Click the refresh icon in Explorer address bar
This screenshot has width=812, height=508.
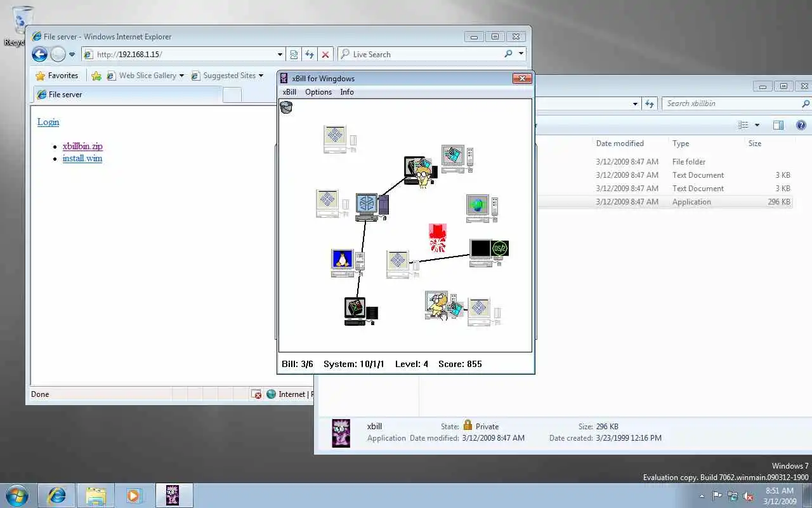point(649,104)
